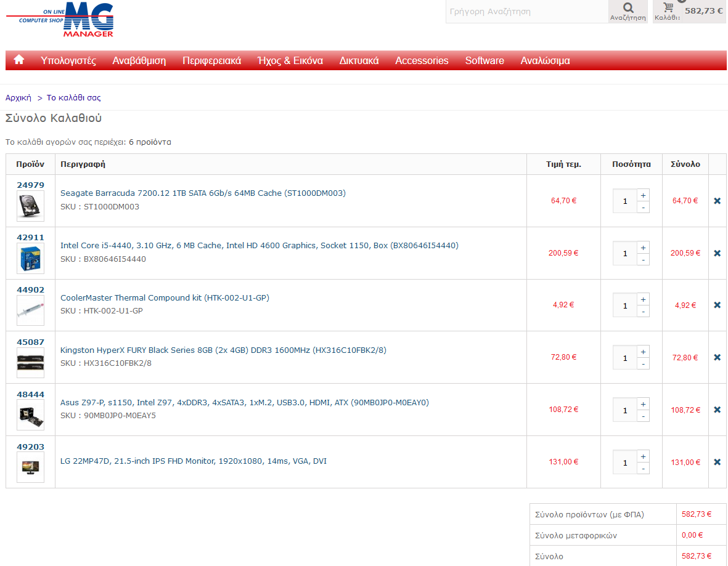The height and width of the screenshot is (566, 728).
Task: Remove Intel Core i5-4440 from cart
Action: 718,253
